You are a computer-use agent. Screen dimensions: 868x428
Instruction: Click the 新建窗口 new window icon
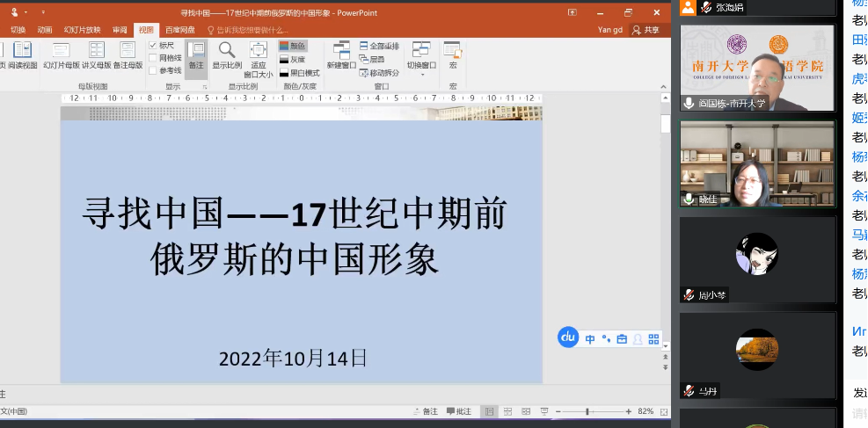pyautogui.click(x=340, y=50)
